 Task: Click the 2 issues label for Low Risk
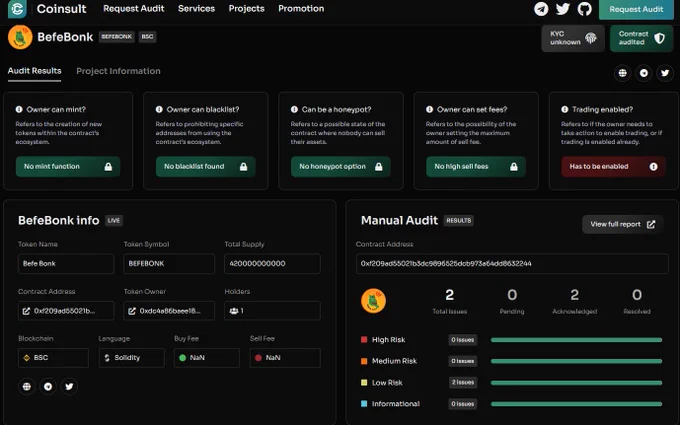tap(463, 382)
